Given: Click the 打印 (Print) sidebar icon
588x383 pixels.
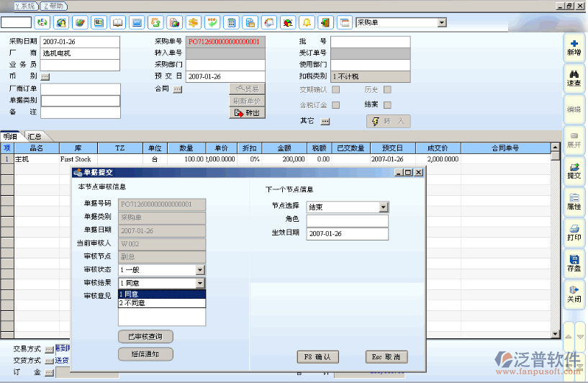Looking at the screenshot, I should pos(574,232).
